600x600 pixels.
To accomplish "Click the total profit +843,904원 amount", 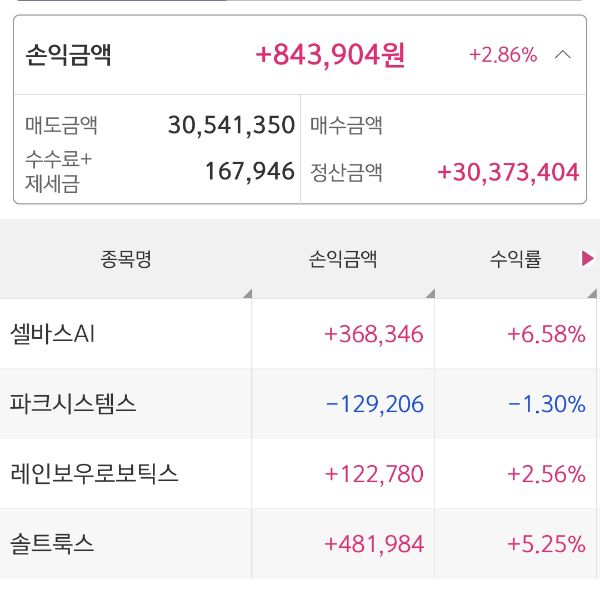I will (x=331, y=55).
